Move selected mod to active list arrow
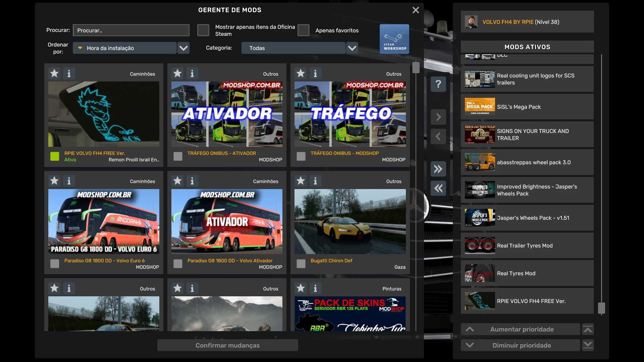Screen dimensions: 644x362 [x=438, y=117]
